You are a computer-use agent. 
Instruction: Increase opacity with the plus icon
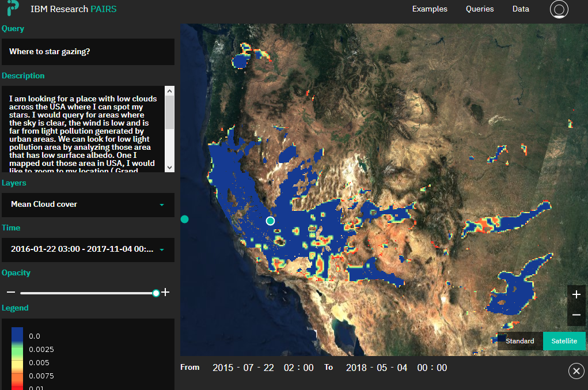coord(165,292)
